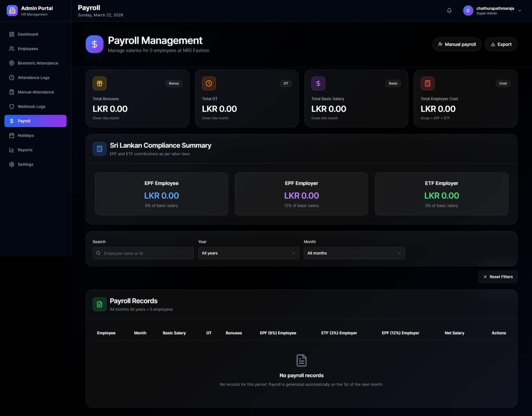Open the Year dropdown showing All years
The image size is (532, 416).
pyautogui.click(x=248, y=253)
